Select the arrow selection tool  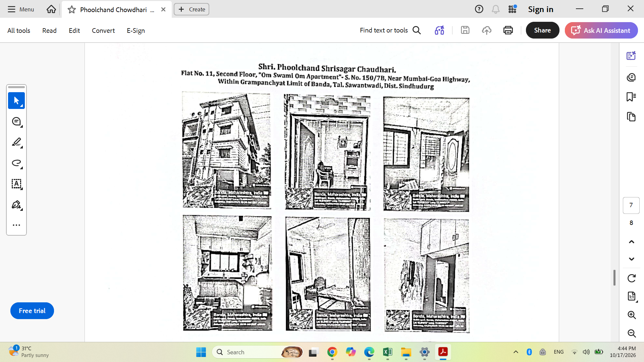coord(16,101)
